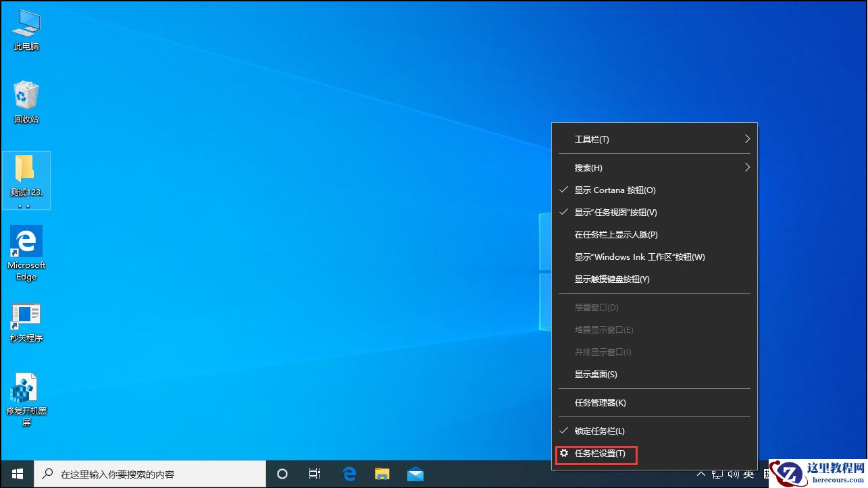Expand hidden icons with tray chevron

[x=701, y=474]
